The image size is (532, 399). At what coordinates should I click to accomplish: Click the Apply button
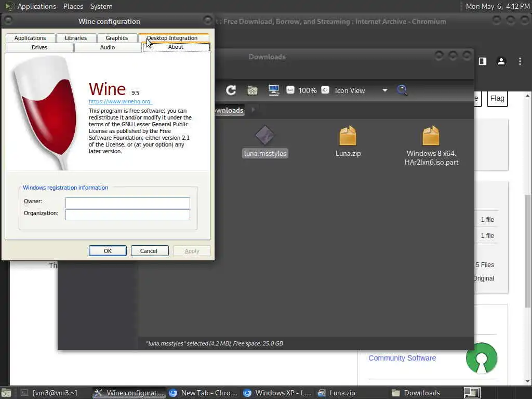(192, 251)
